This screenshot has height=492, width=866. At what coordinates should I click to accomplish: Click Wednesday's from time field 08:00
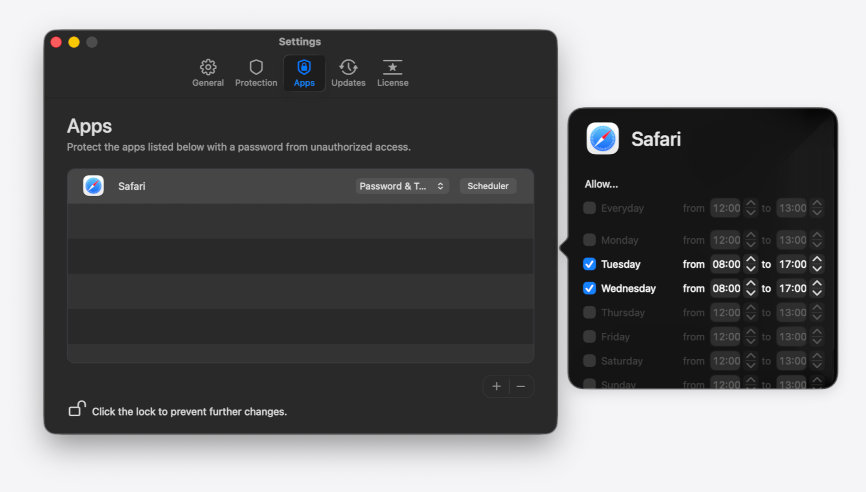pyautogui.click(x=726, y=288)
